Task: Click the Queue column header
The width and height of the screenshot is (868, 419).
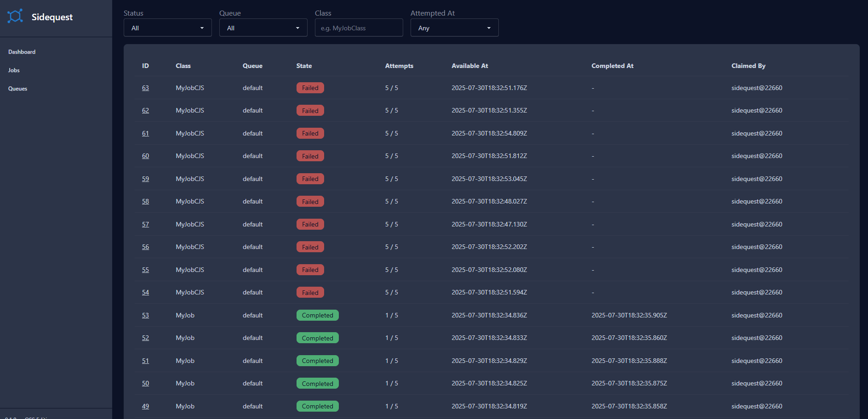Action: [x=252, y=66]
